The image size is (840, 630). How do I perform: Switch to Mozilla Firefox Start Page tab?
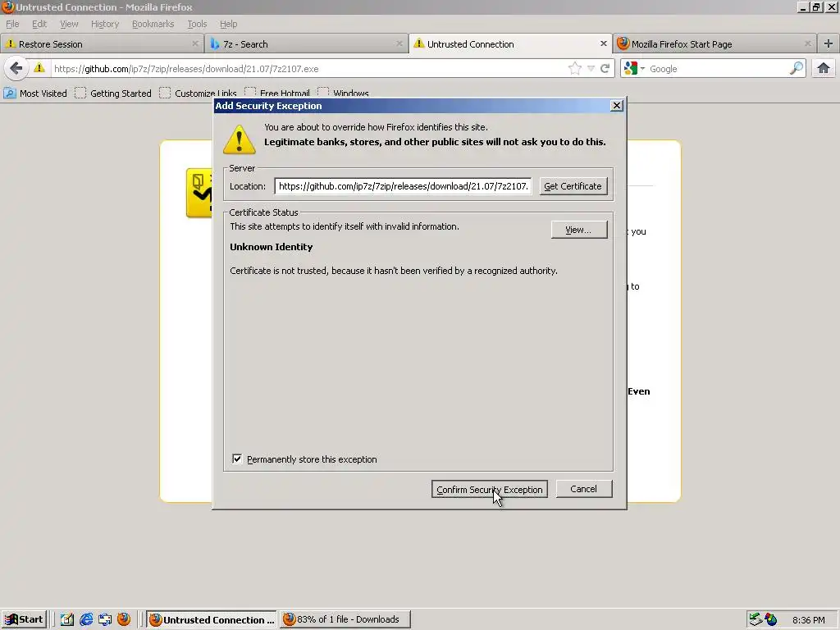[x=714, y=44]
